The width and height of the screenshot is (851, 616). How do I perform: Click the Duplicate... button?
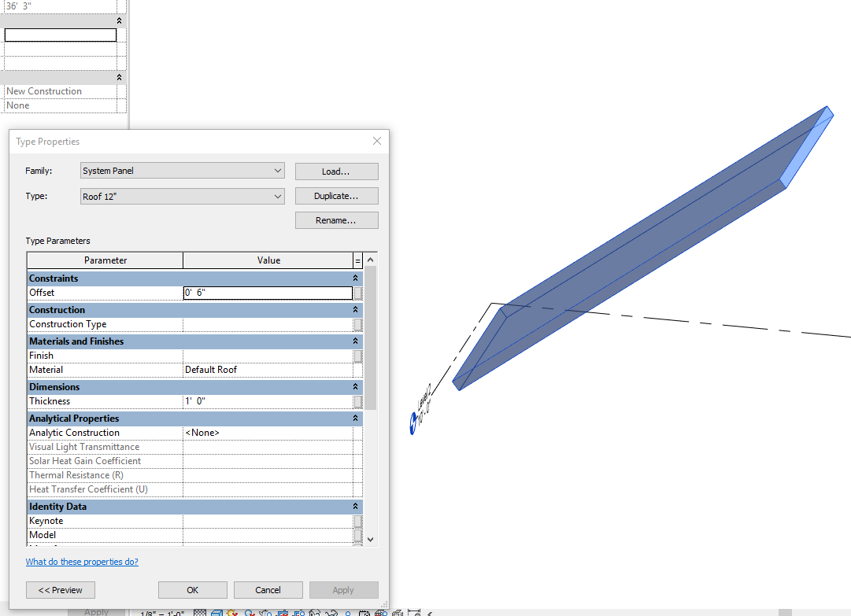(336, 196)
